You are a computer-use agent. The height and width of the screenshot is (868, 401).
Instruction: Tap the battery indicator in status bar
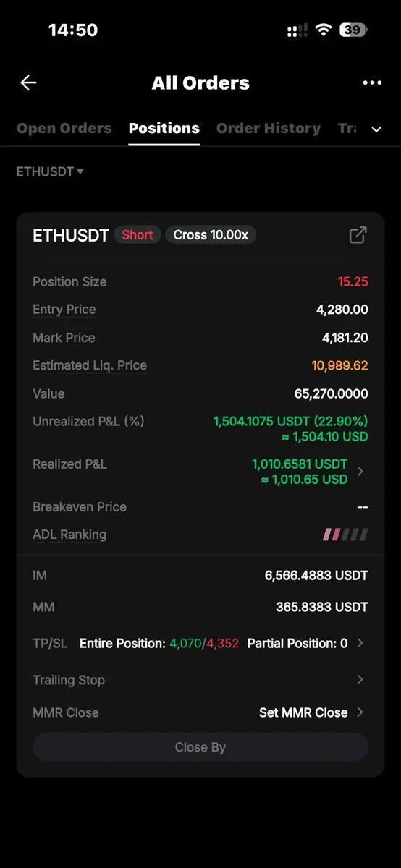353,30
